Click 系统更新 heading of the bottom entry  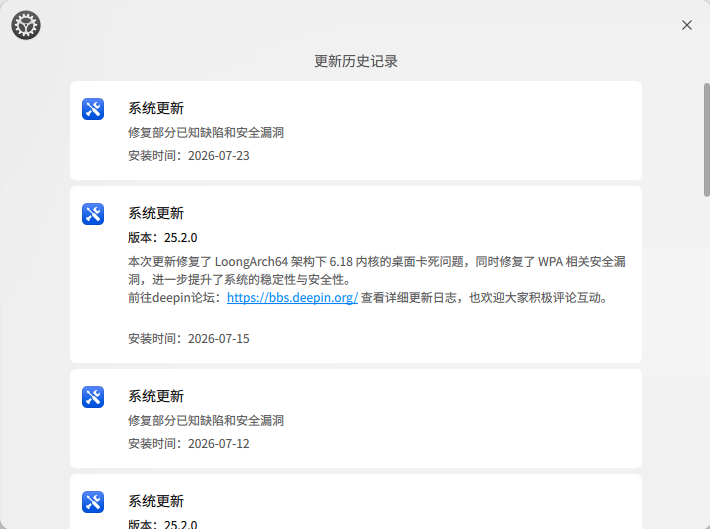tap(156, 501)
